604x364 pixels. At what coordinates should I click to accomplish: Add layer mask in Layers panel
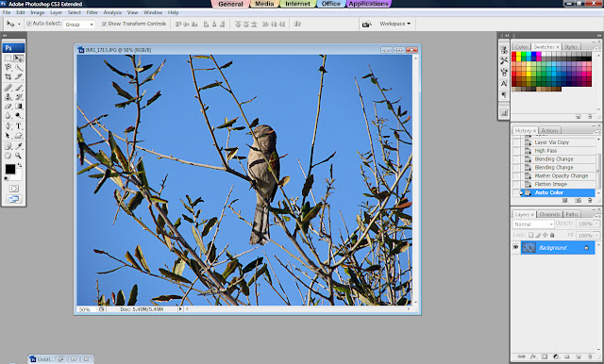(545, 356)
